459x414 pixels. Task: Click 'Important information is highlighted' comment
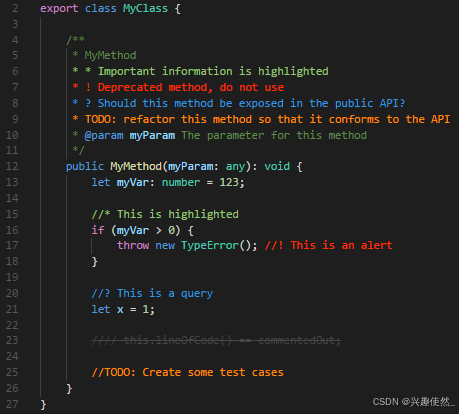tap(213, 71)
